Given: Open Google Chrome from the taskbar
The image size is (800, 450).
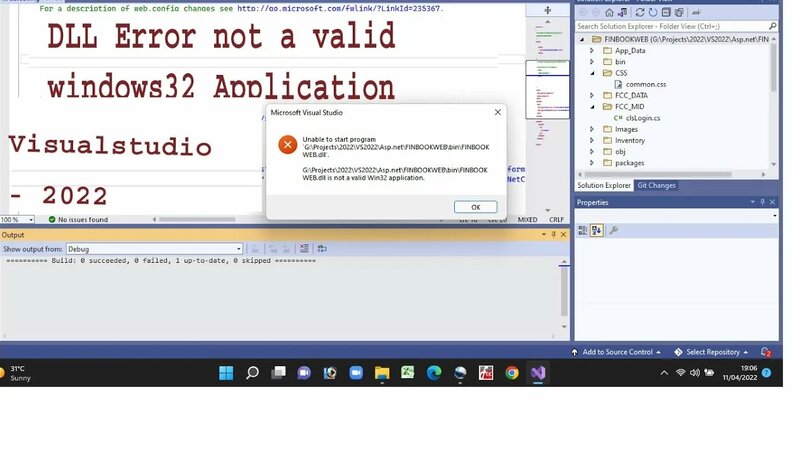Looking at the screenshot, I should point(512,373).
